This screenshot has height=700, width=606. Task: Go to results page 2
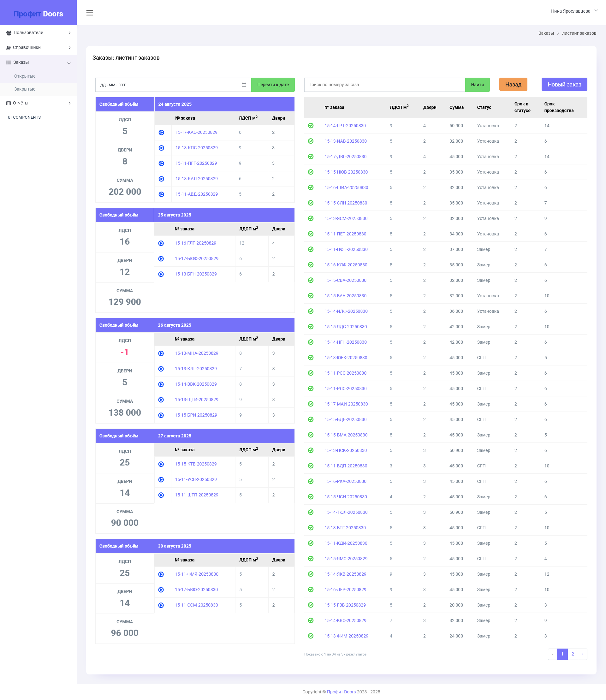pos(573,654)
